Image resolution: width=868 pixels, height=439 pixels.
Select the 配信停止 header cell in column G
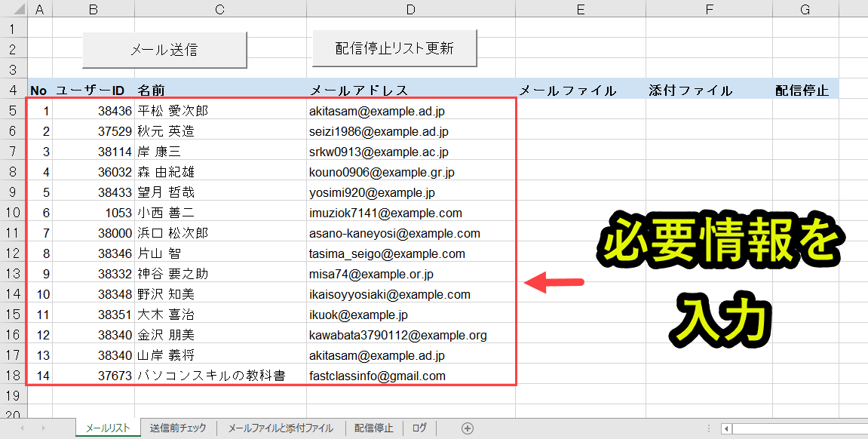coord(805,89)
